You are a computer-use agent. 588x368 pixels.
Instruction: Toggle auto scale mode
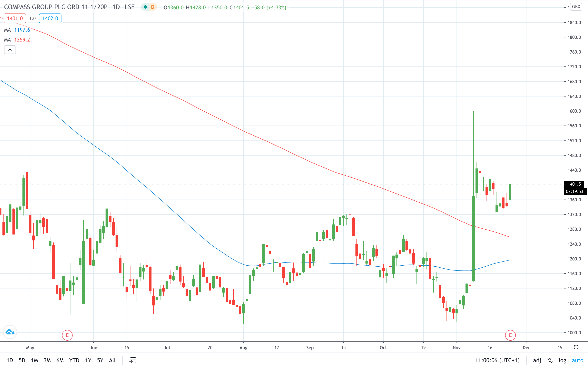tap(578, 360)
